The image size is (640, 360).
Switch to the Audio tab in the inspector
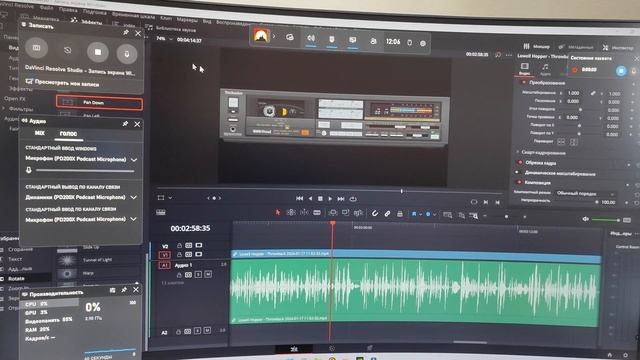click(545, 69)
